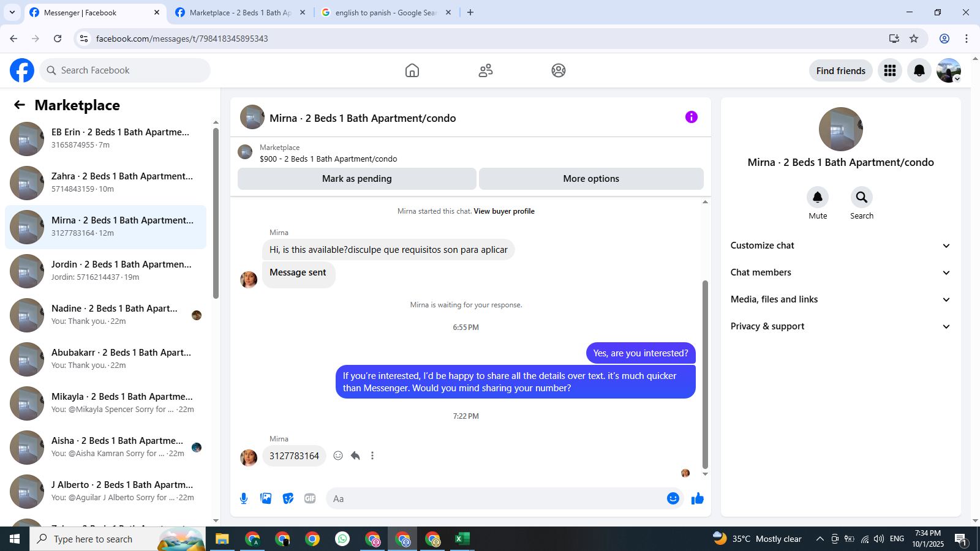The height and width of the screenshot is (551, 980).
Task: Click Mirna's large profile thumbnail
Action: coord(840,129)
